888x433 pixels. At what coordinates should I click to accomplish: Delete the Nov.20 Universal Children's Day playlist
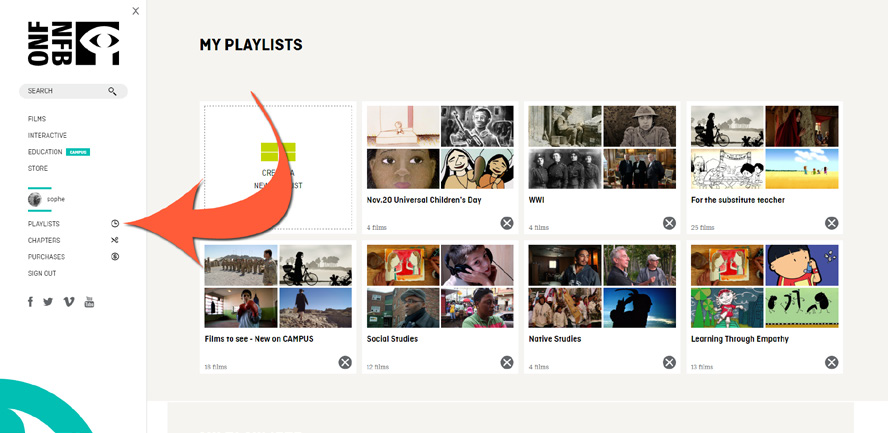click(507, 223)
